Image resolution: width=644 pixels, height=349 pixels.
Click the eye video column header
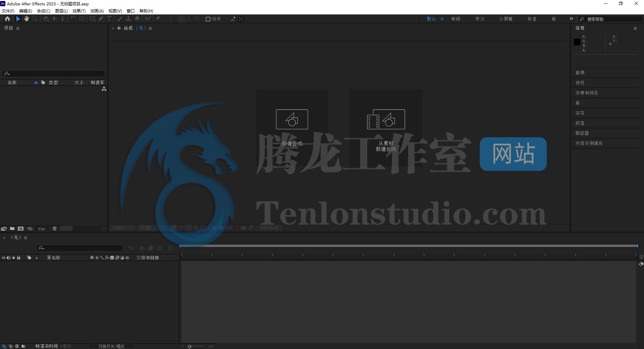pyautogui.click(x=4, y=258)
